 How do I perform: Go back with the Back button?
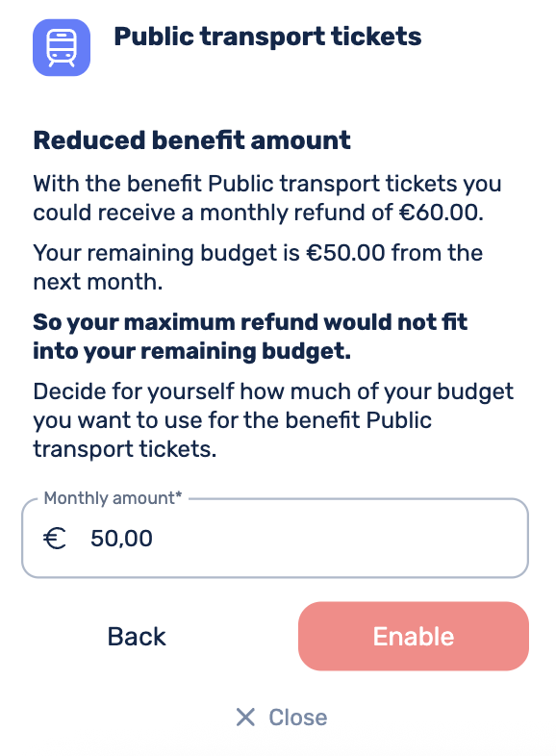point(137,637)
